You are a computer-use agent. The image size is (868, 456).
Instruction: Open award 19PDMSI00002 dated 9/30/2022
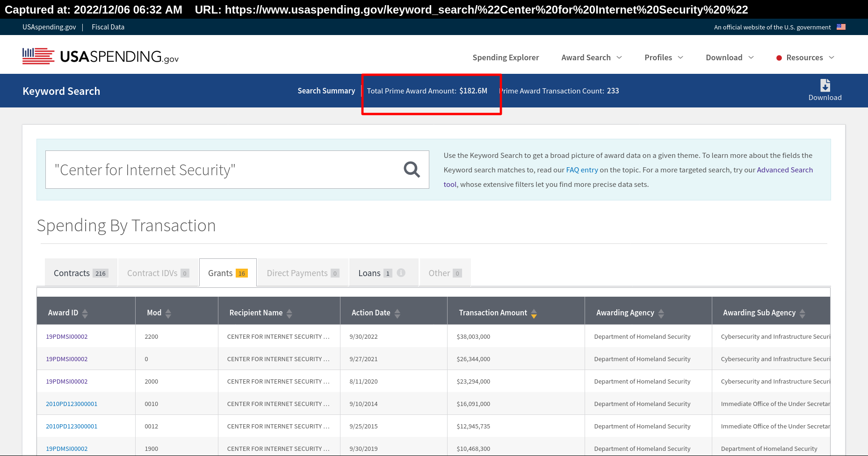coord(66,336)
